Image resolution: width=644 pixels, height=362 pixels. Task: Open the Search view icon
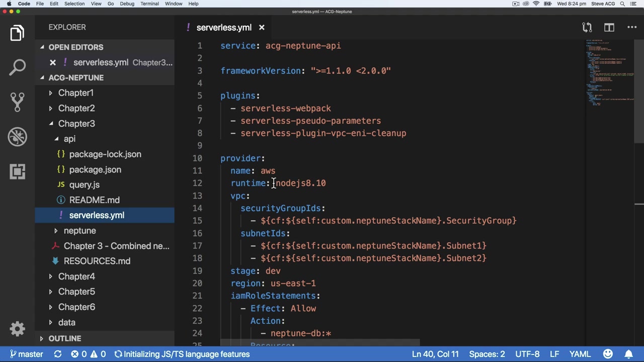point(17,67)
